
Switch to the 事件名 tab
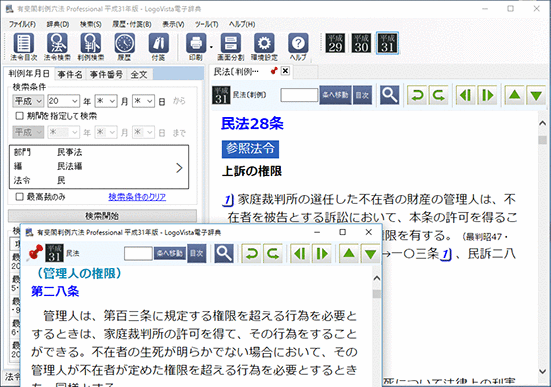pos(70,74)
